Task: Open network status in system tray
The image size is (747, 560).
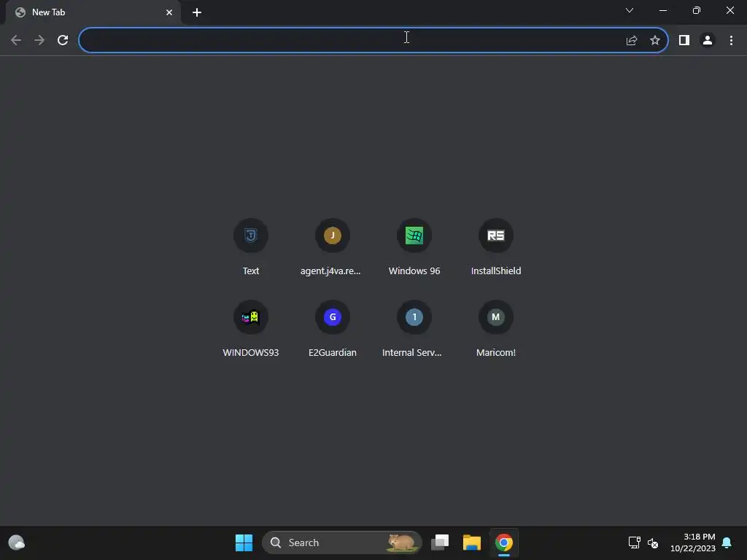Action: click(x=634, y=542)
